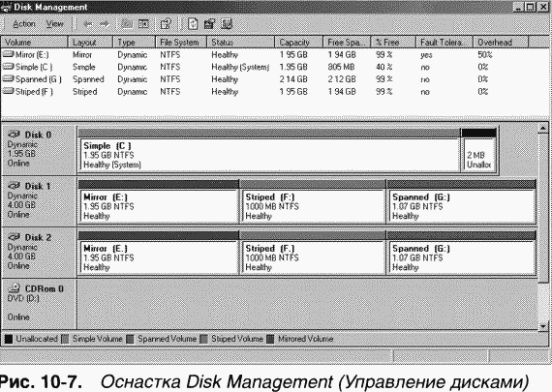552x392 pixels.
Task: Open the View menu
Action: pos(55,24)
